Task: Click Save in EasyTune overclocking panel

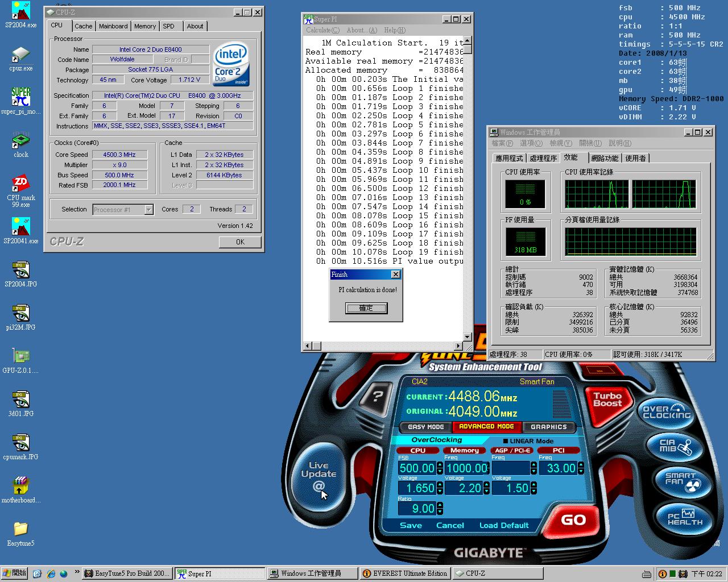Action: 411,525
